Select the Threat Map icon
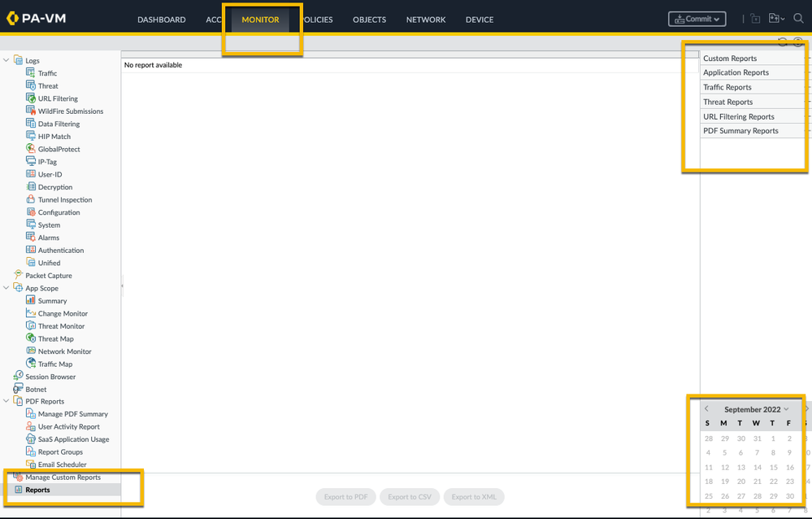The image size is (812, 519). (31, 338)
